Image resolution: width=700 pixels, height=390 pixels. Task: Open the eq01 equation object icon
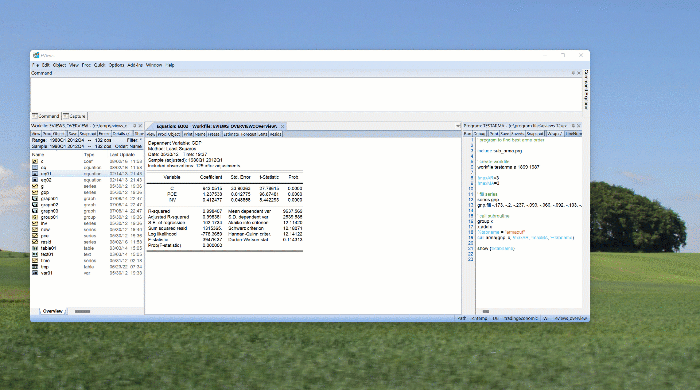tap(35, 174)
